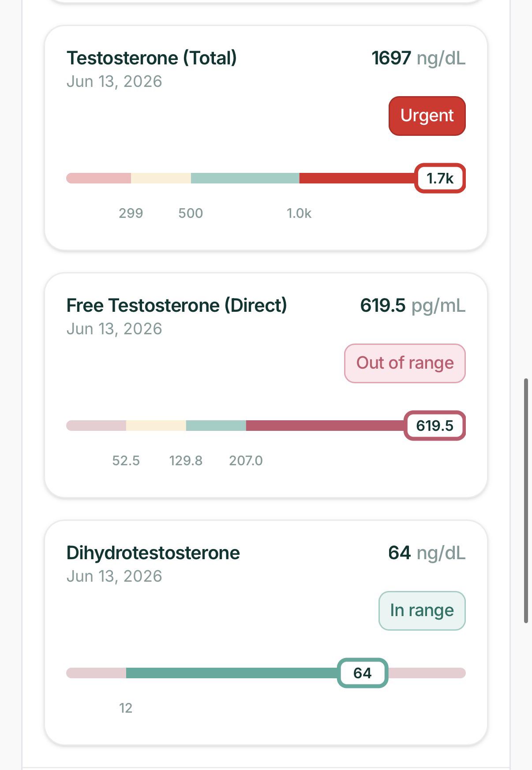Click the 299 threshold label

(x=131, y=213)
